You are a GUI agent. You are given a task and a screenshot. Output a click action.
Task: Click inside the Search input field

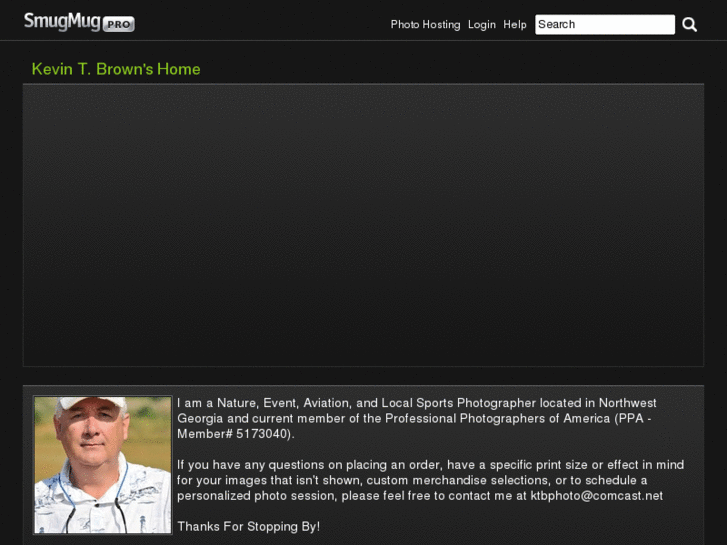coord(605,25)
